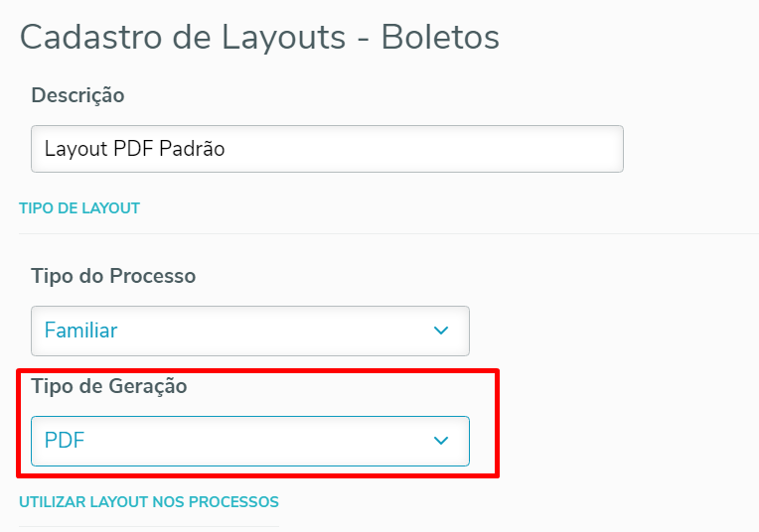
Task: Focus the Descrição input field
Action: coord(326,149)
